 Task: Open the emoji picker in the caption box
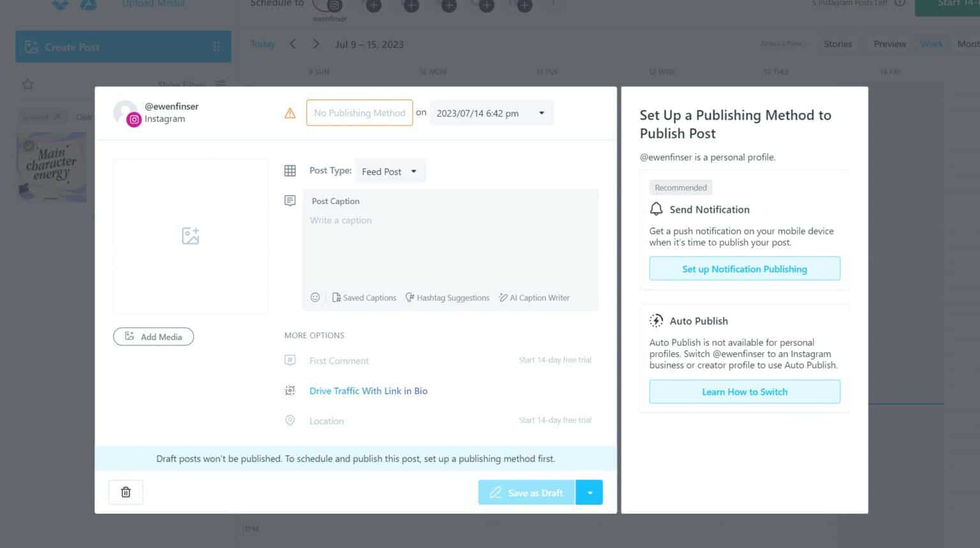coord(315,297)
